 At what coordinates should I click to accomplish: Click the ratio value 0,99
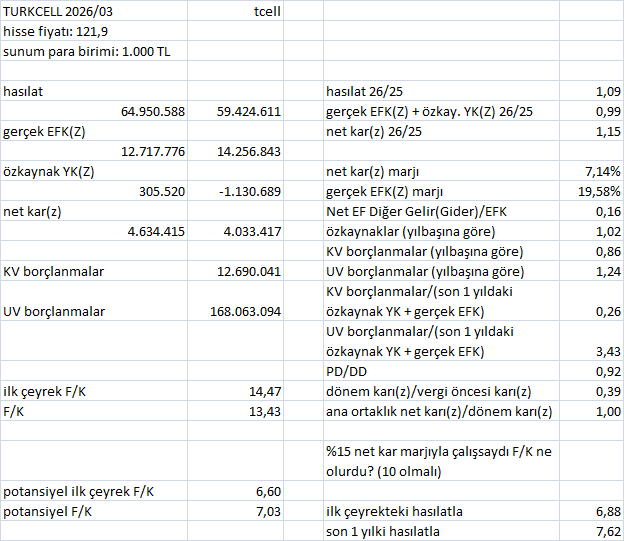591,111
